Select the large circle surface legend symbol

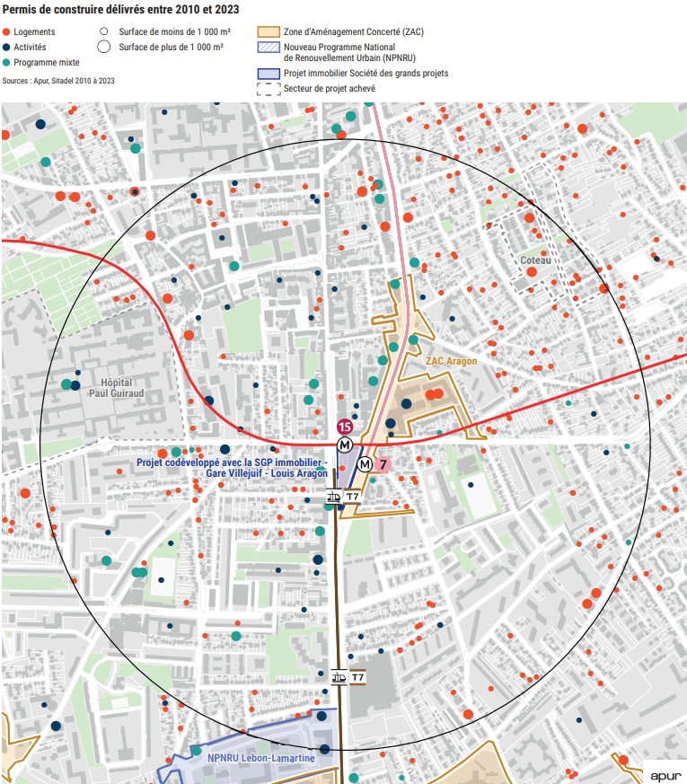click(x=103, y=47)
